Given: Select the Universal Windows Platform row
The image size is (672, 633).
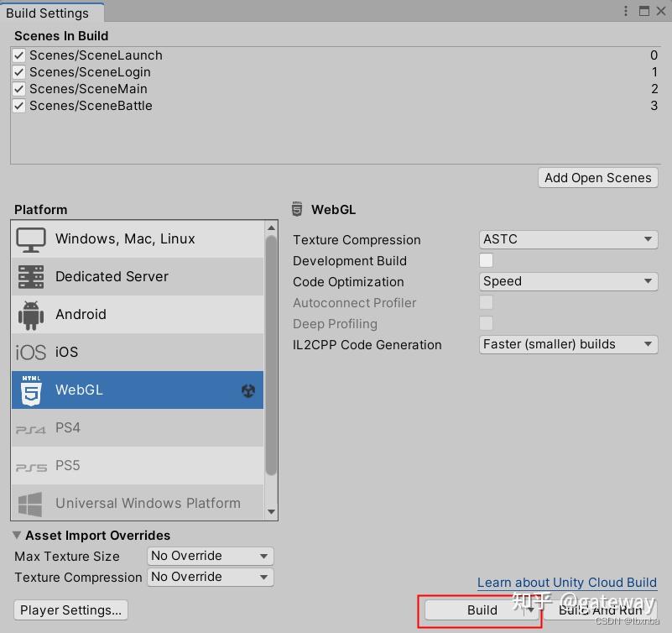Looking at the screenshot, I should coord(138,503).
